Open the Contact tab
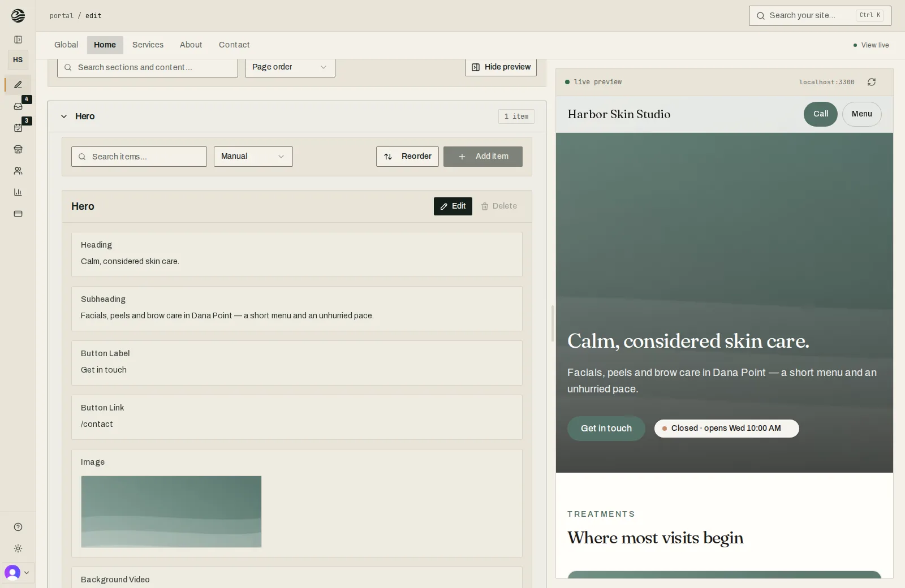Viewport: 905px width, 588px height. point(234,45)
